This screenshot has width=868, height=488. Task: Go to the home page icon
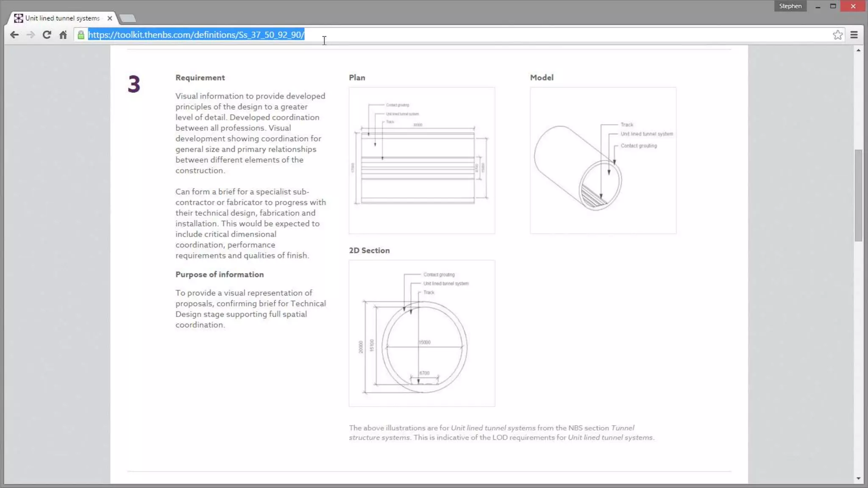63,35
